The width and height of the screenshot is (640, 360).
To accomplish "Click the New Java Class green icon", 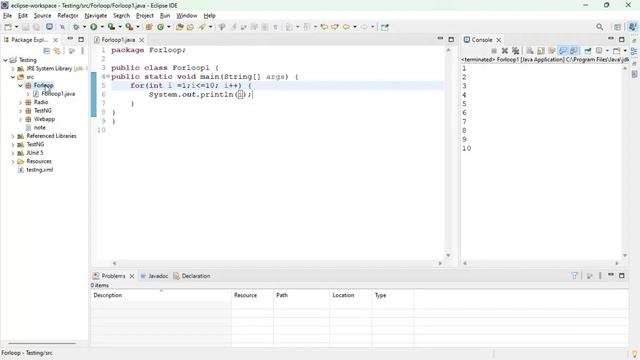I will click(160, 27).
